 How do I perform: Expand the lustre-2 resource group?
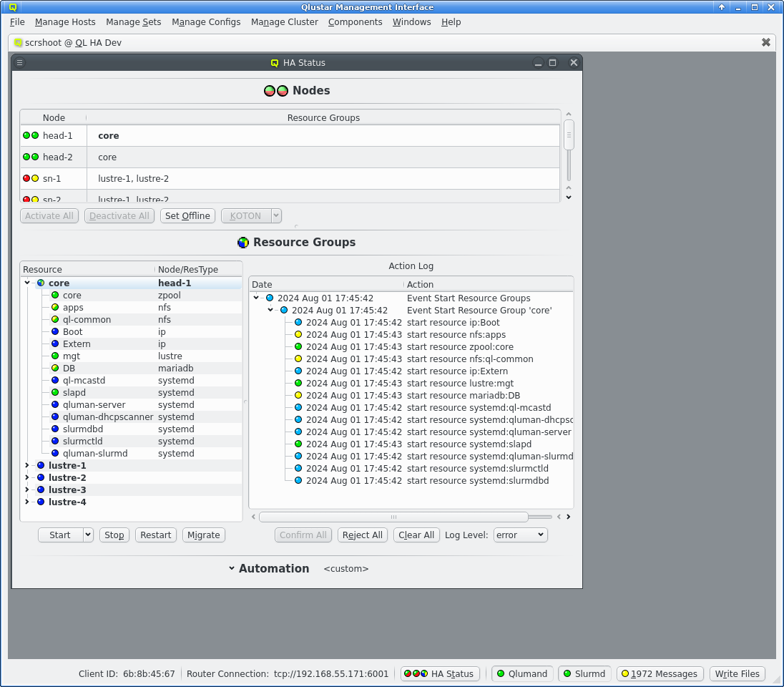[x=27, y=477]
